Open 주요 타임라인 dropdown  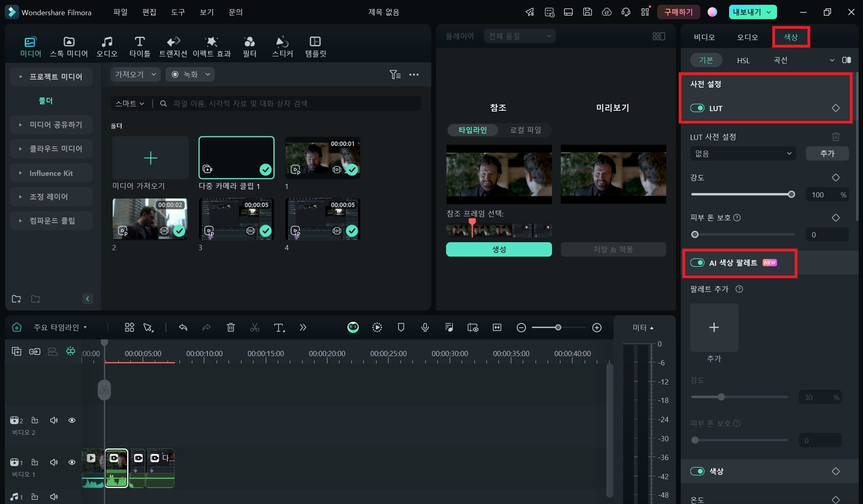point(60,328)
